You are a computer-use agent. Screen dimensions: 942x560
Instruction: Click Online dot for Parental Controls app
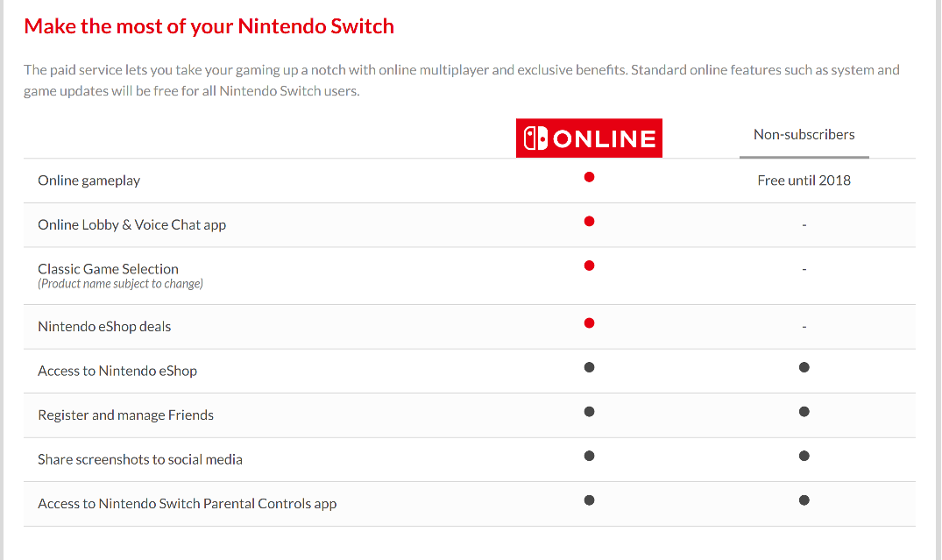pyautogui.click(x=589, y=500)
